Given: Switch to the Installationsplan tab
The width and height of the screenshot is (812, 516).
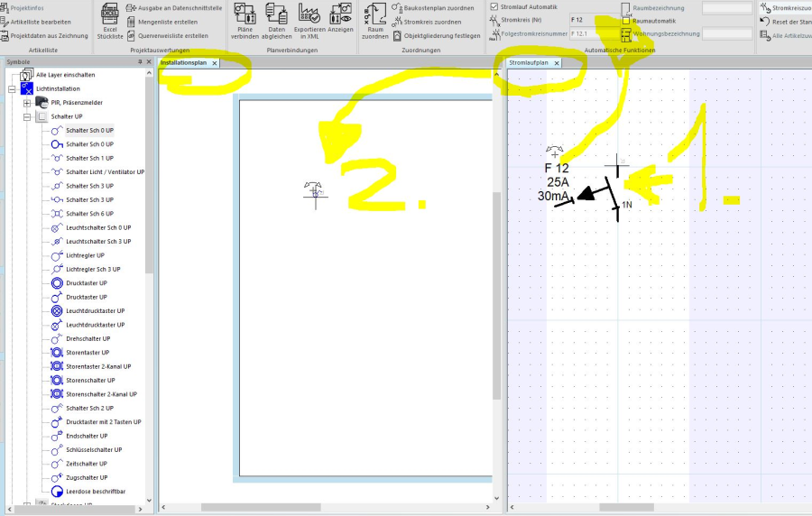Looking at the screenshot, I should (x=183, y=63).
